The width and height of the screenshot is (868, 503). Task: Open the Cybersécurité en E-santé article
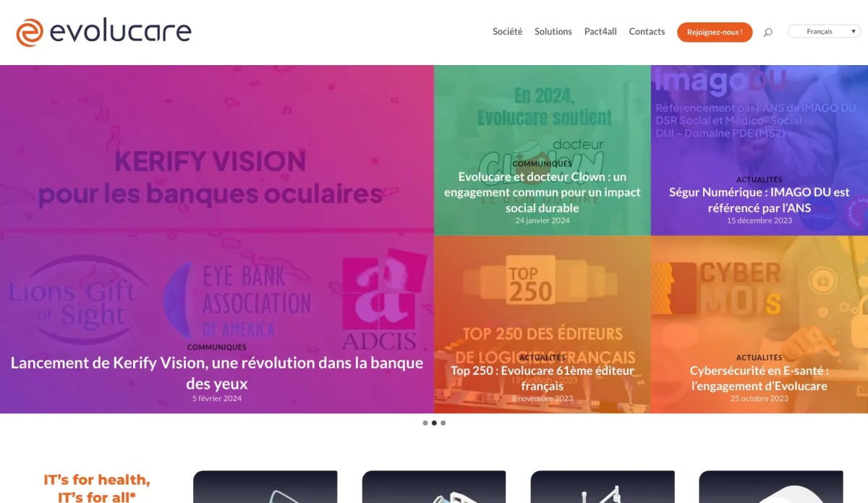[x=759, y=378]
